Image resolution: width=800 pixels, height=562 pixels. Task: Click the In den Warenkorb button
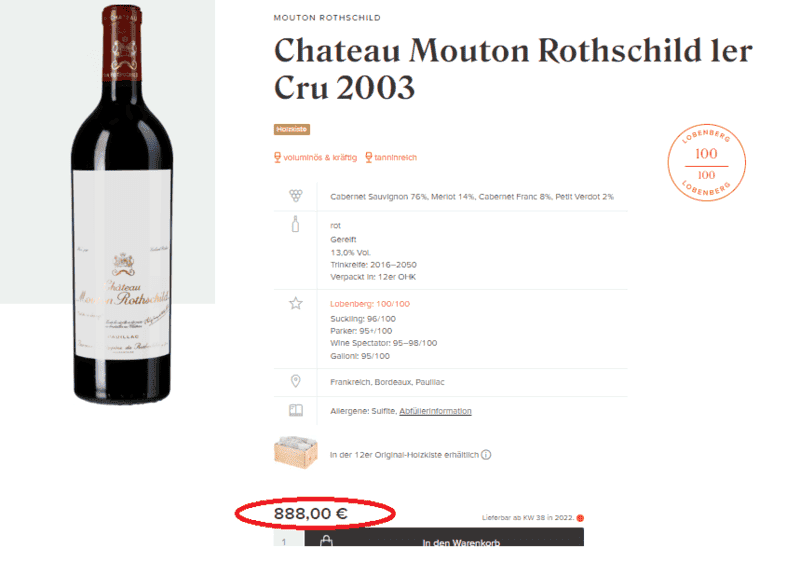[x=444, y=538]
